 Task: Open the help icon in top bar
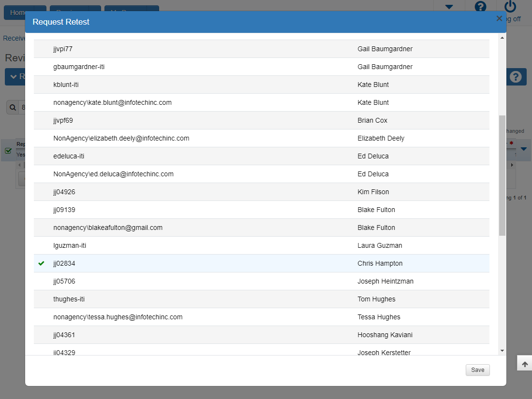pyautogui.click(x=480, y=7)
